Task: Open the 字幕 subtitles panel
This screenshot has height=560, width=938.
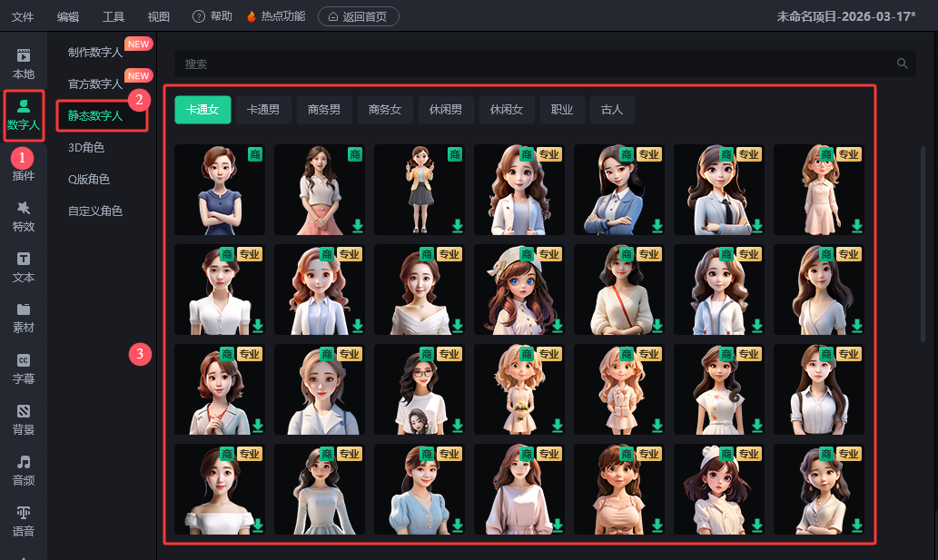Action: (x=24, y=368)
